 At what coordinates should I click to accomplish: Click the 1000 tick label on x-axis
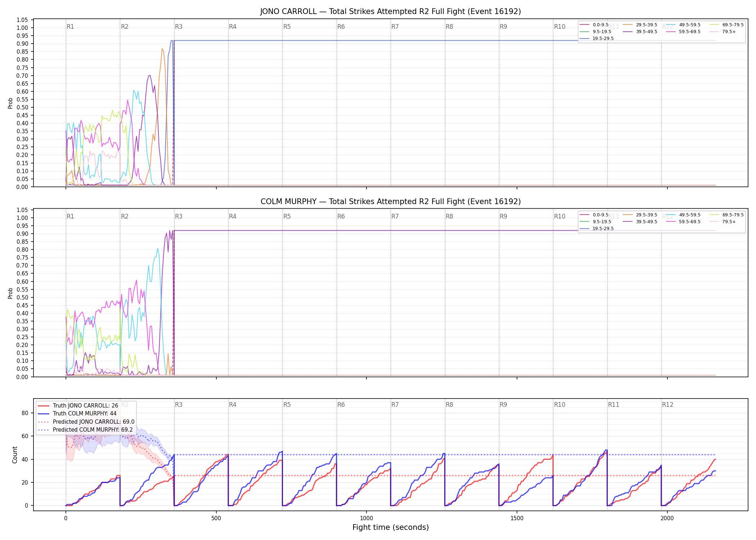tap(366, 518)
